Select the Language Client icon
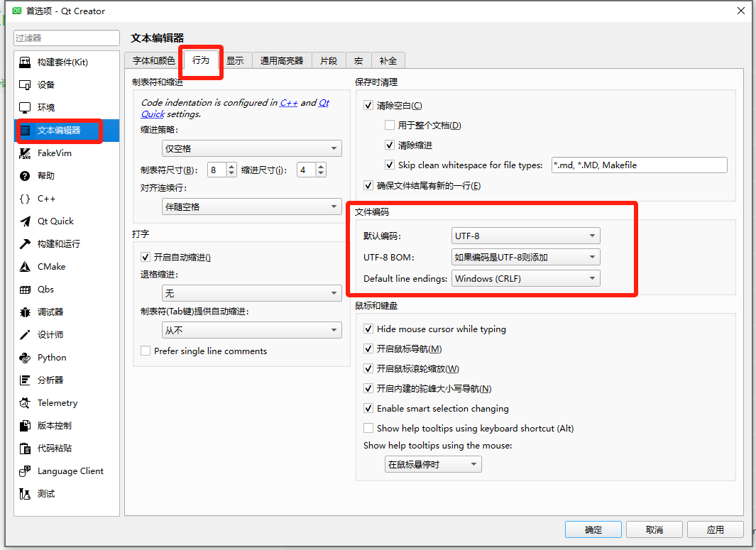Image resolution: width=756 pixels, height=550 pixels. [x=25, y=471]
